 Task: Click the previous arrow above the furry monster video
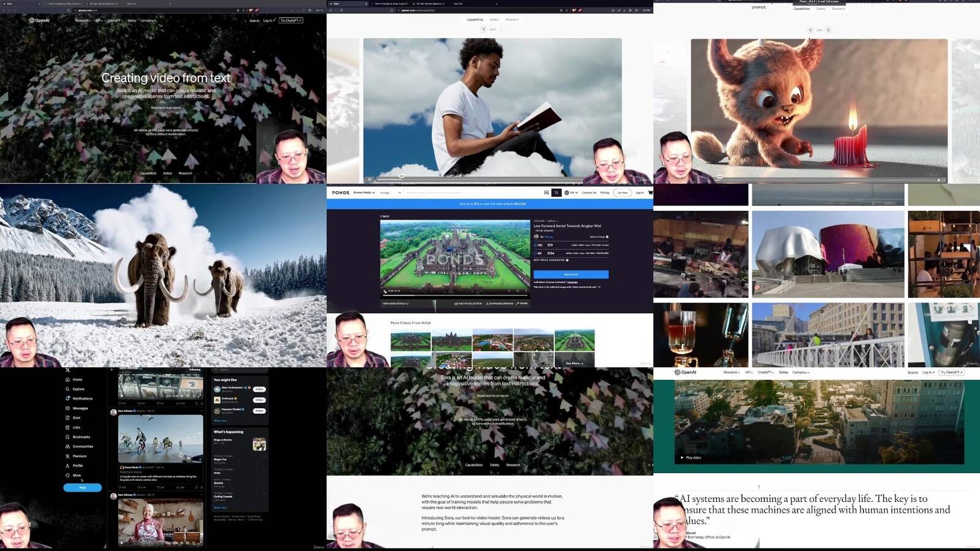click(810, 30)
